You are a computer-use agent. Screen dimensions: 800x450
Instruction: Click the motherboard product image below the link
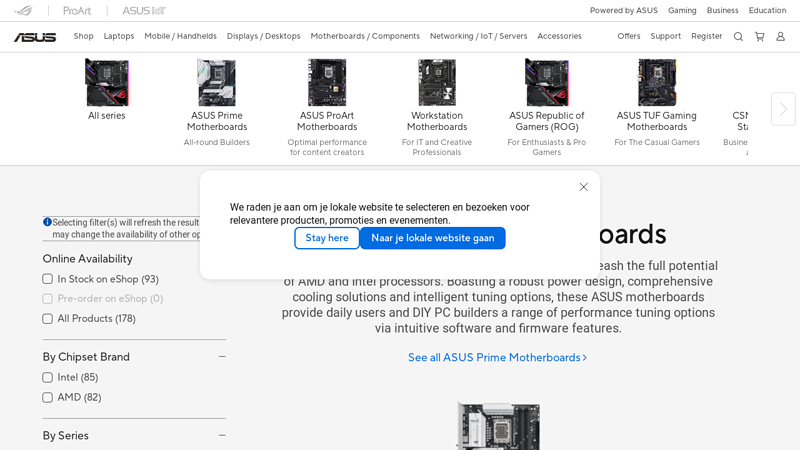[x=498, y=426]
